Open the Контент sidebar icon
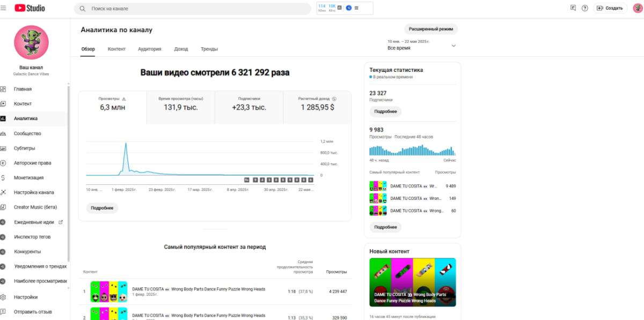Screen dimensions: 644x320 (x=3, y=103)
